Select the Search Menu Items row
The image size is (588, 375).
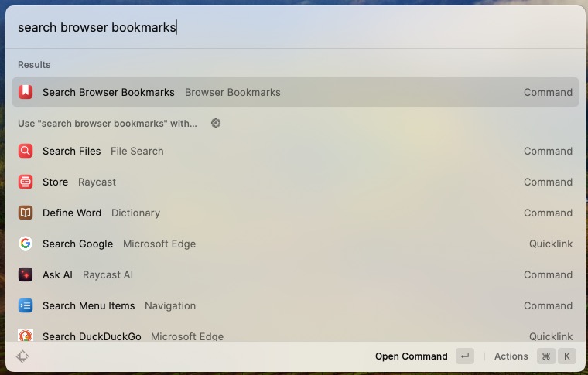pyautogui.click(x=296, y=305)
